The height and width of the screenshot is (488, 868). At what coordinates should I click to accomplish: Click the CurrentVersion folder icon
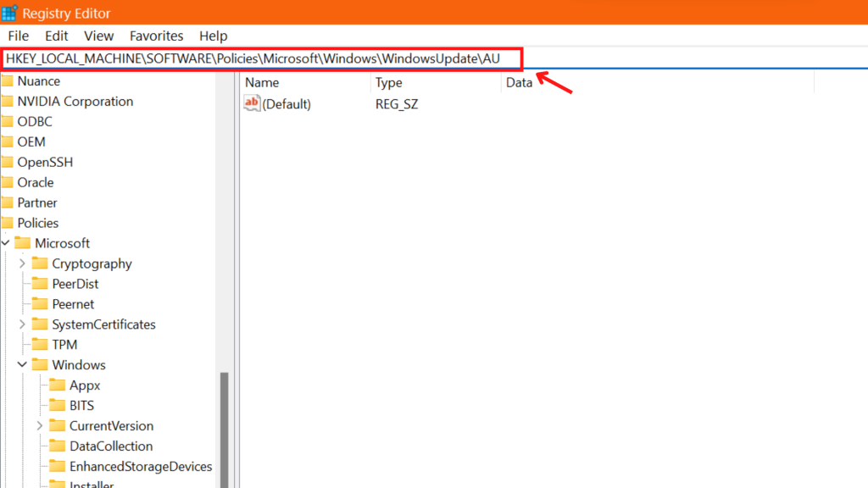pyautogui.click(x=57, y=425)
